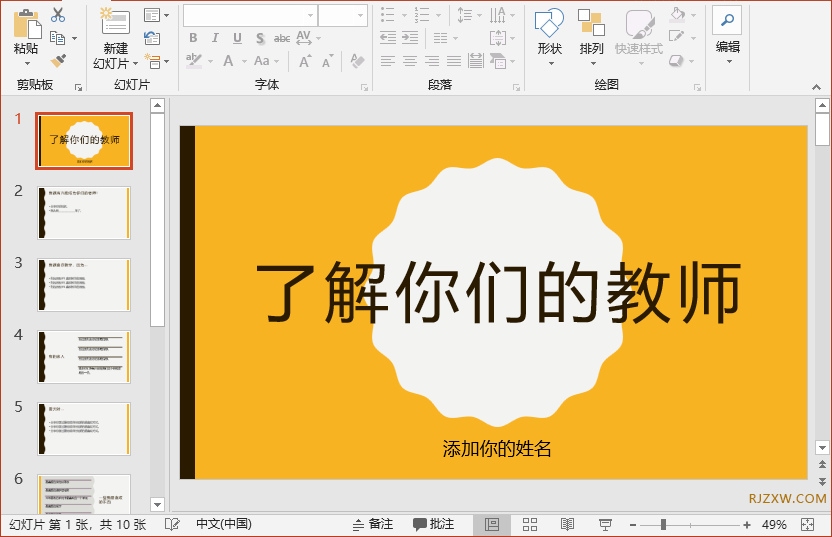
Task: Align text left
Action: (388, 61)
